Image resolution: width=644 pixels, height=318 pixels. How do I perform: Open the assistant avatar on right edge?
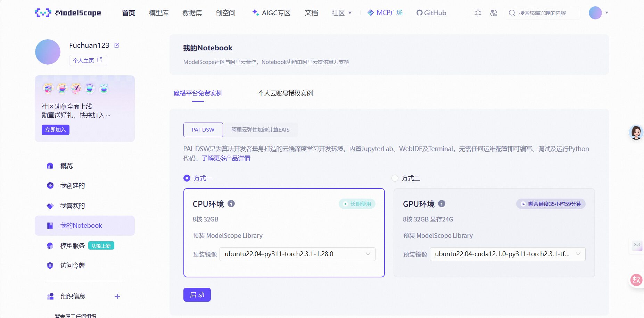pos(636,132)
